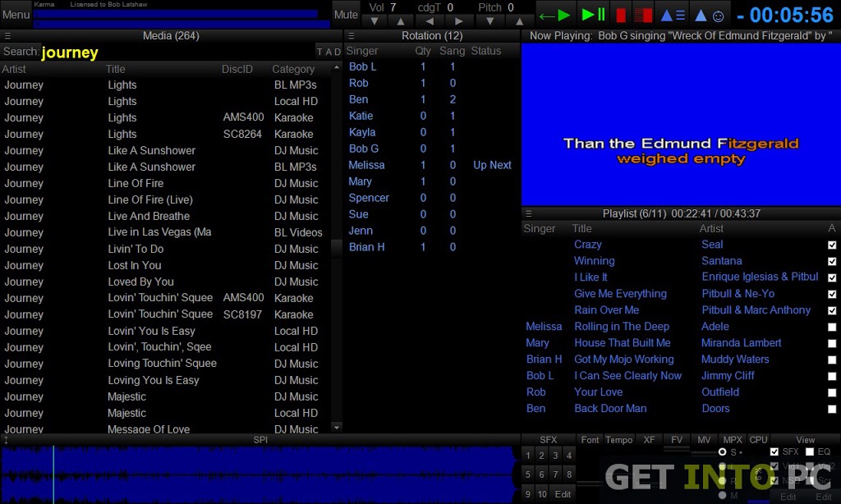Click the blue triangle with list lines icon

tap(673, 16)
